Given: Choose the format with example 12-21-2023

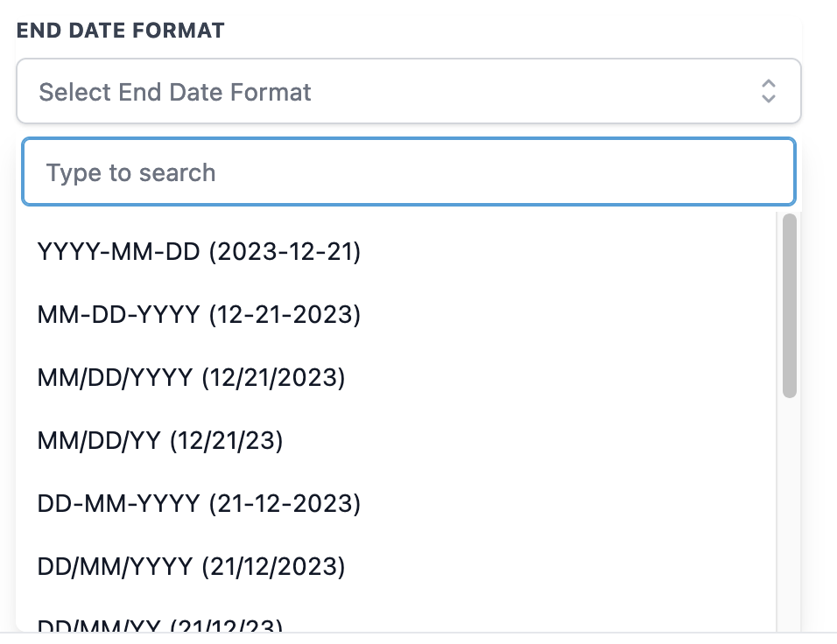Looking at the screenshot, I should 396,314.
